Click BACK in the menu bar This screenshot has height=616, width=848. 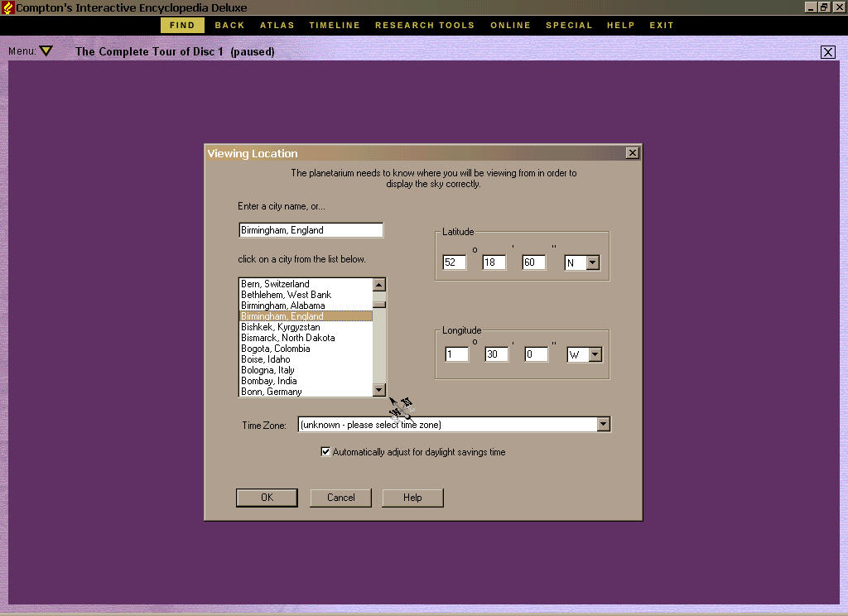229,25
